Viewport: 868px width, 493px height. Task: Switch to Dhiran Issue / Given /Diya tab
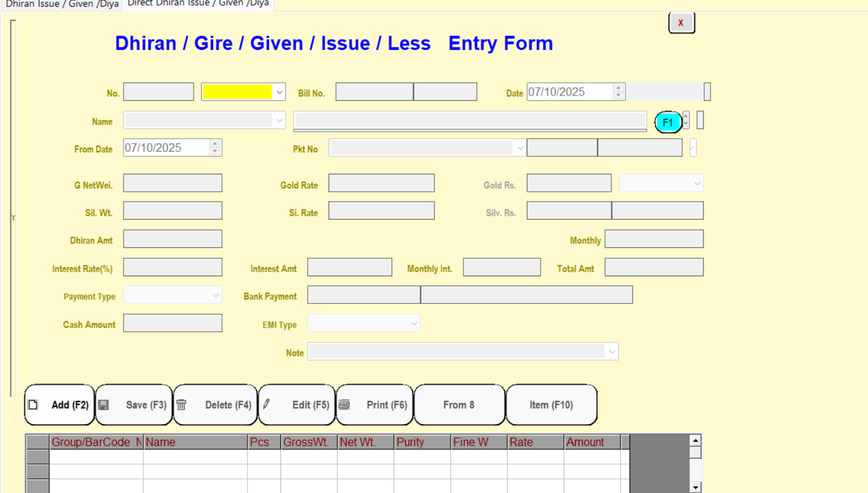click(62, 5)
